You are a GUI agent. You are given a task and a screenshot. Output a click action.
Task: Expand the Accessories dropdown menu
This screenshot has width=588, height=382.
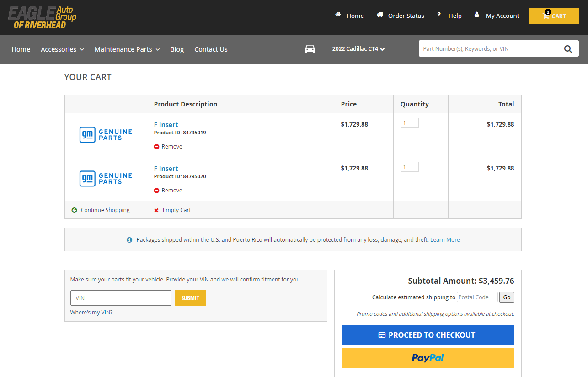point(62,49)
